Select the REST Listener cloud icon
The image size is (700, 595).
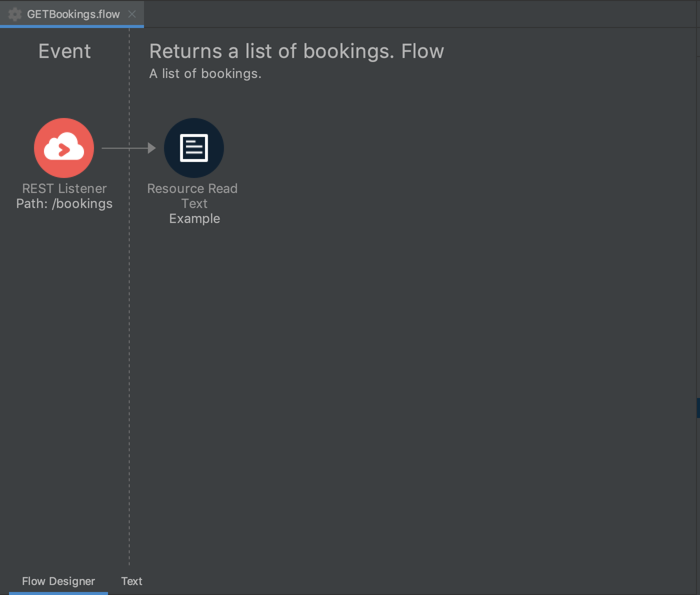click(x=64, y=148)
